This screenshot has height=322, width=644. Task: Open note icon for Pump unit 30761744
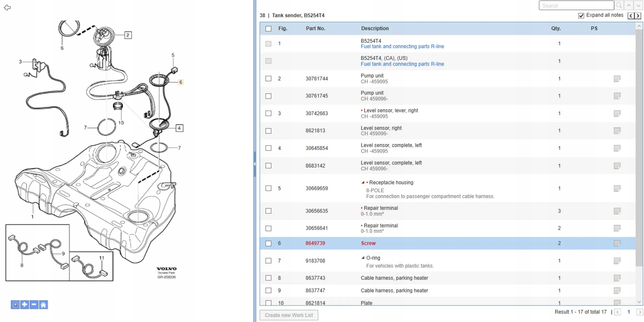(x=617, y=79)
